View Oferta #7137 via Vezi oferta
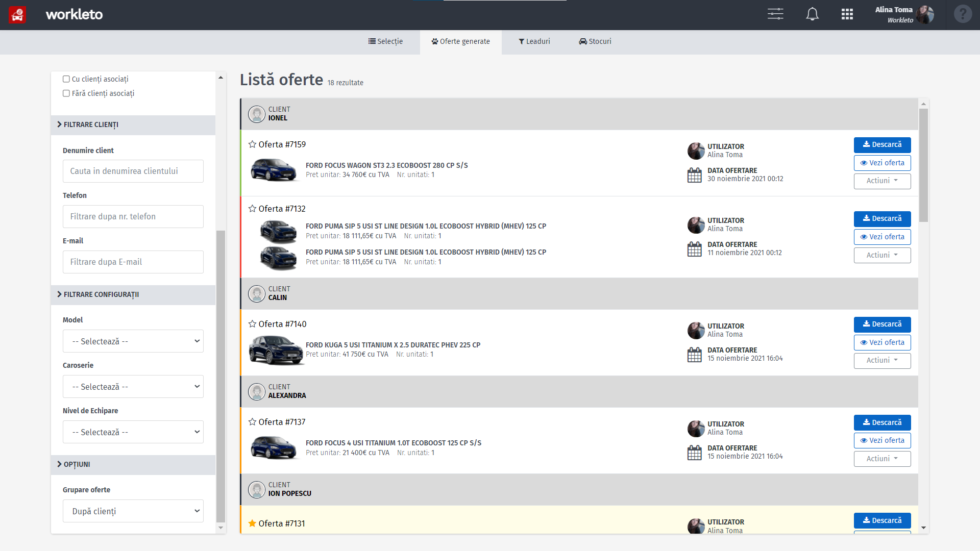Screen dimensions: 980x551 pyautogui.click(x=882, y=440)
